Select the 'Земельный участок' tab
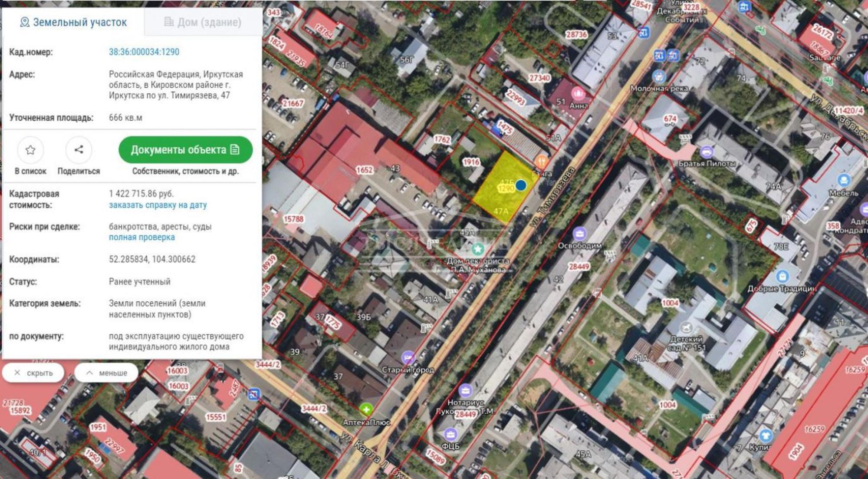 tap(73, 22)
